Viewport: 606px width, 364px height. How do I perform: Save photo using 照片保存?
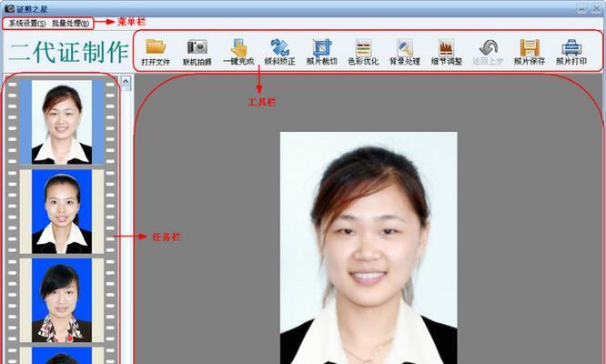(x=530, y=52)
